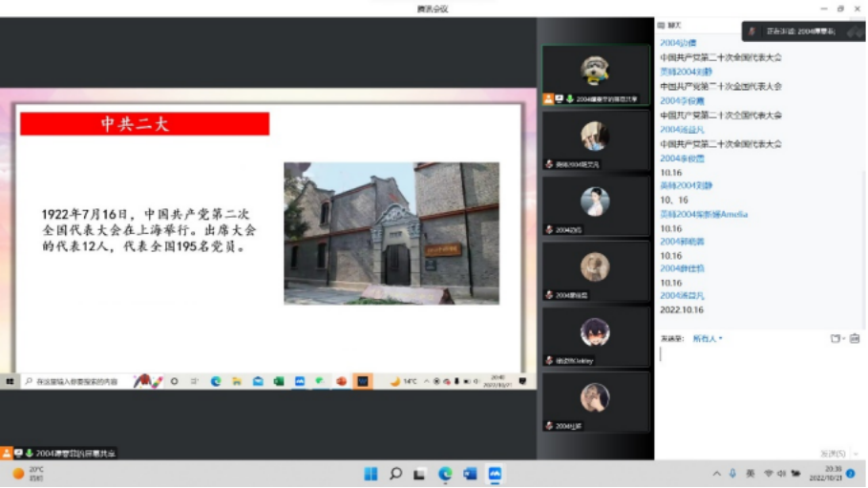Expand the 所有人 recipient dropdown
The width and height of the screenshot is (868, 488).
(x=707, y=338)
